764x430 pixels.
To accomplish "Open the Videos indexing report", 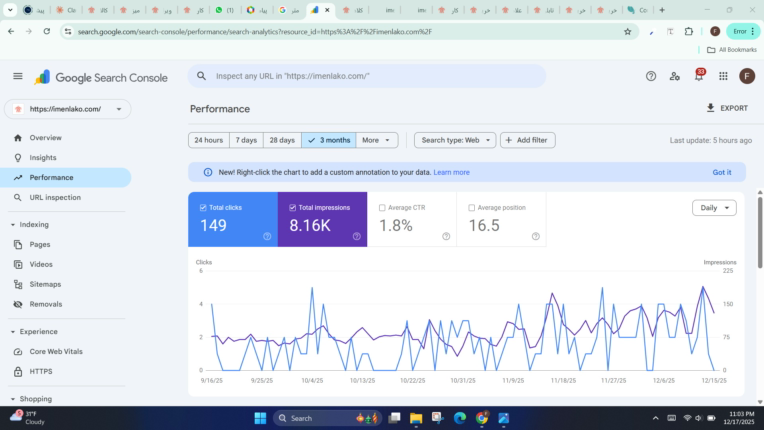I will (x=65, y=264).
